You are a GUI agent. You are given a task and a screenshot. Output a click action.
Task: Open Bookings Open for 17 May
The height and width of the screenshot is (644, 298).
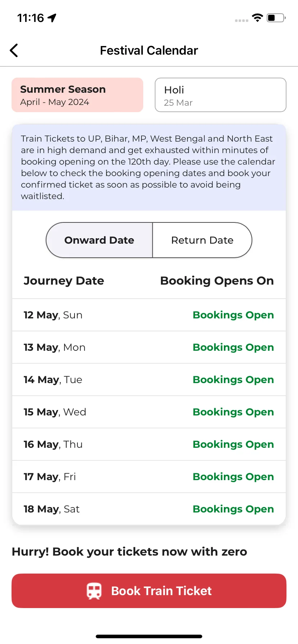pos(233,477)
